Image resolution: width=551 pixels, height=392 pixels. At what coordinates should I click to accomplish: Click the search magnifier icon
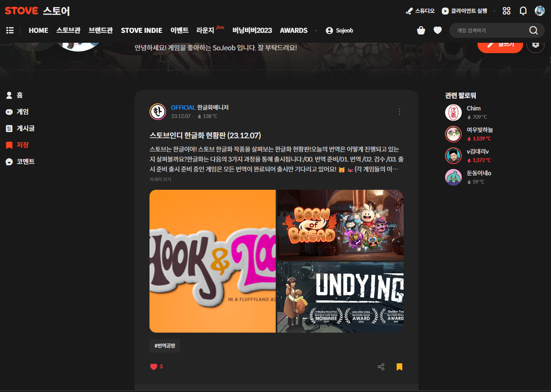point(534,30)
